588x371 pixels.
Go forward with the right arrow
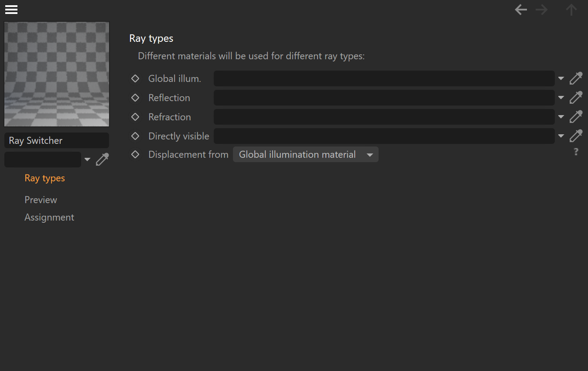point(542,10)
